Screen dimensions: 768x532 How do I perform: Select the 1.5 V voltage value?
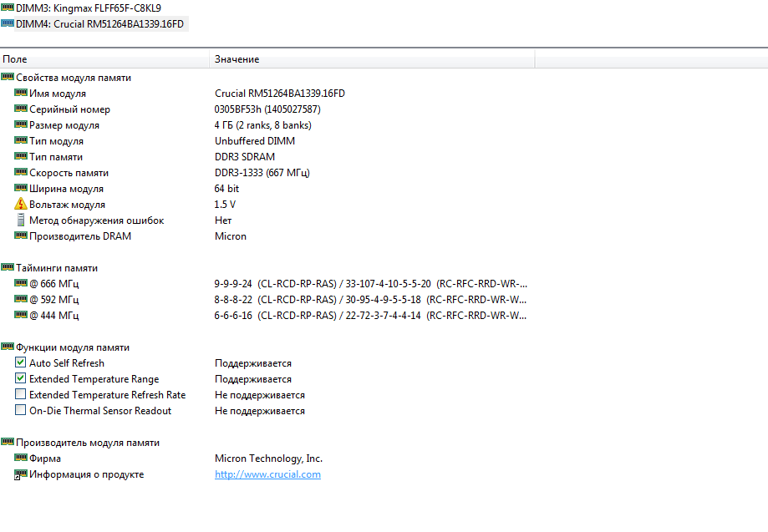[x=225, y=205]
